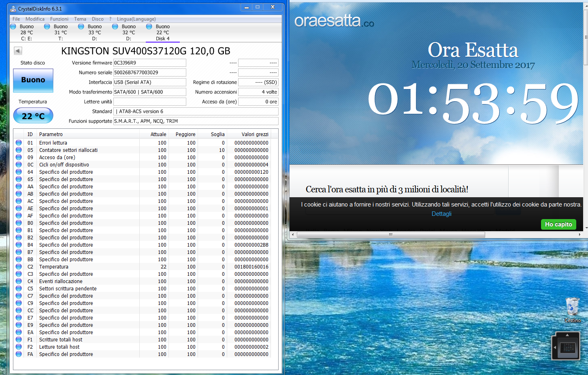The width and height of the screenshot is (588, 375).
Task: Click the browser horizontal scrollbar thumb
Action: (x=390, y=234)
